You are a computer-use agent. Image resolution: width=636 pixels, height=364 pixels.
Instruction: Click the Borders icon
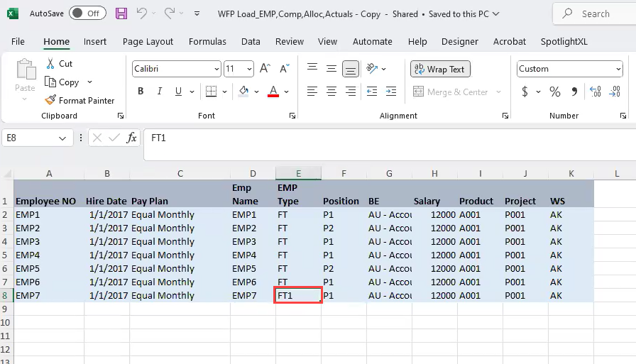pyautogui.click(x=211, y=92)
